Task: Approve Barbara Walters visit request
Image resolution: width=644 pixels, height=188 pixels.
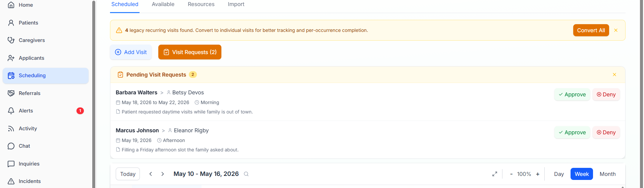Action: pyautogui.click(x=572, y=95)
